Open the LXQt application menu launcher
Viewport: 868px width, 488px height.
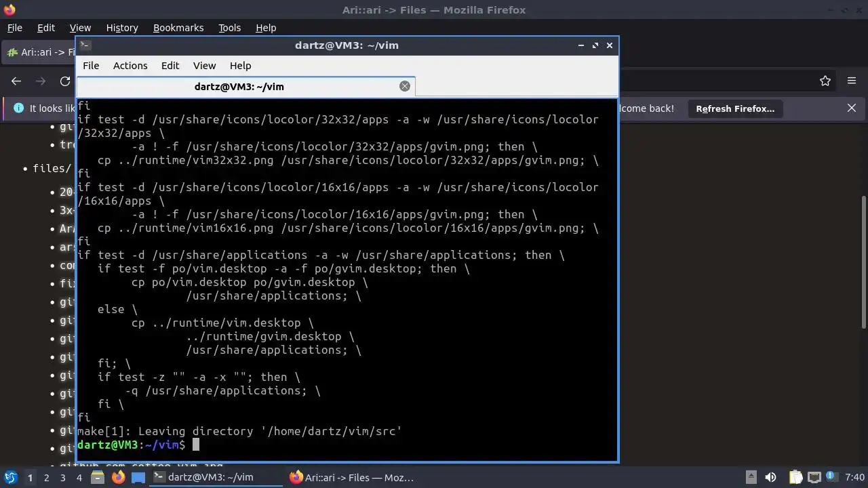point(10,477)
